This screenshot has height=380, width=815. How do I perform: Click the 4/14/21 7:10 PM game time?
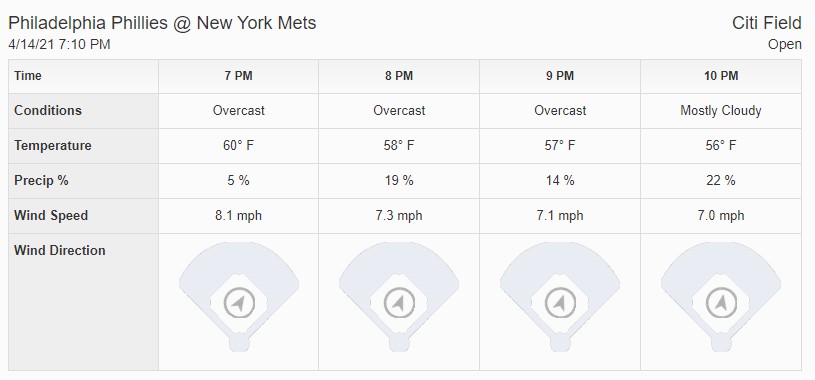[59, 45]
